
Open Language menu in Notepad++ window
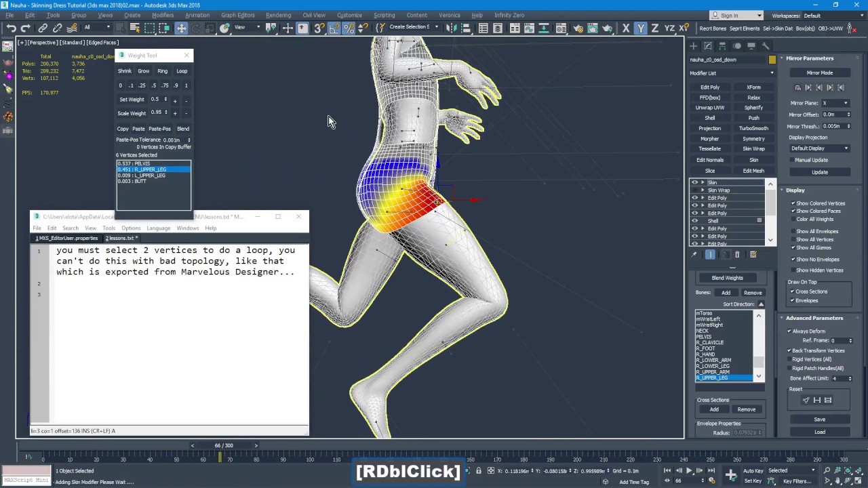158,228
